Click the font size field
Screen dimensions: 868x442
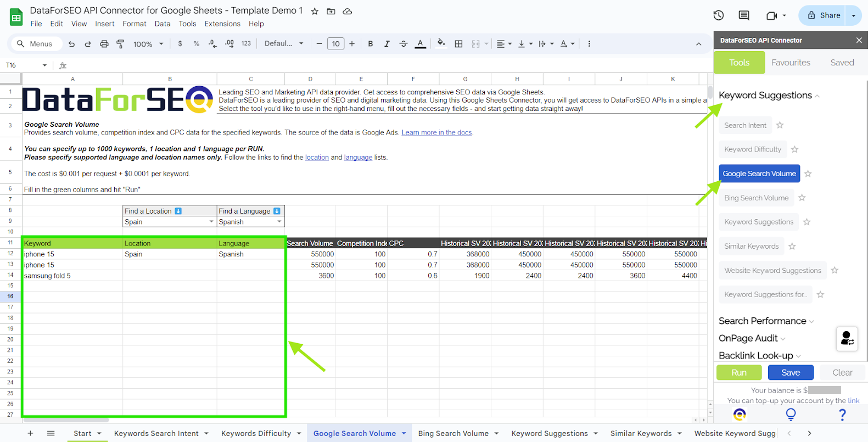335,44
